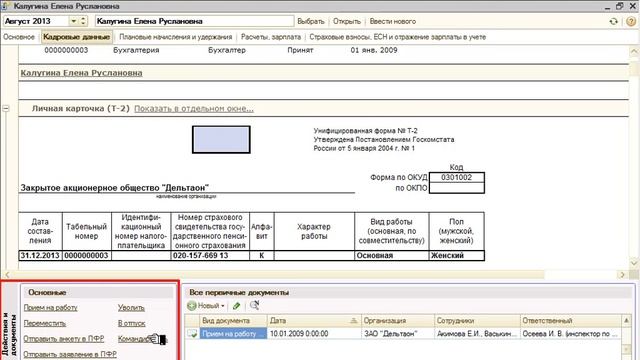Click the Женский cell in card table

click(x=456, y=256)
